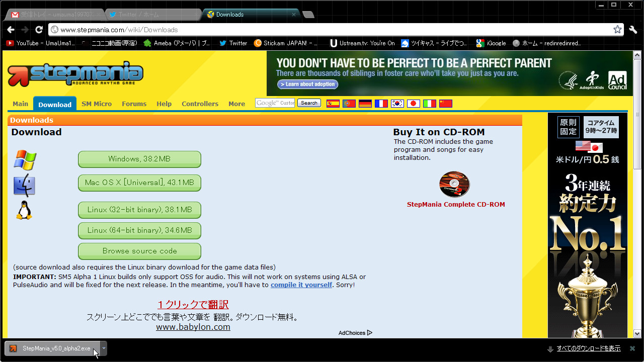The image size is (644, 362).
Task: Open the www.babylon.com ad link
Action: pos(193,327)
